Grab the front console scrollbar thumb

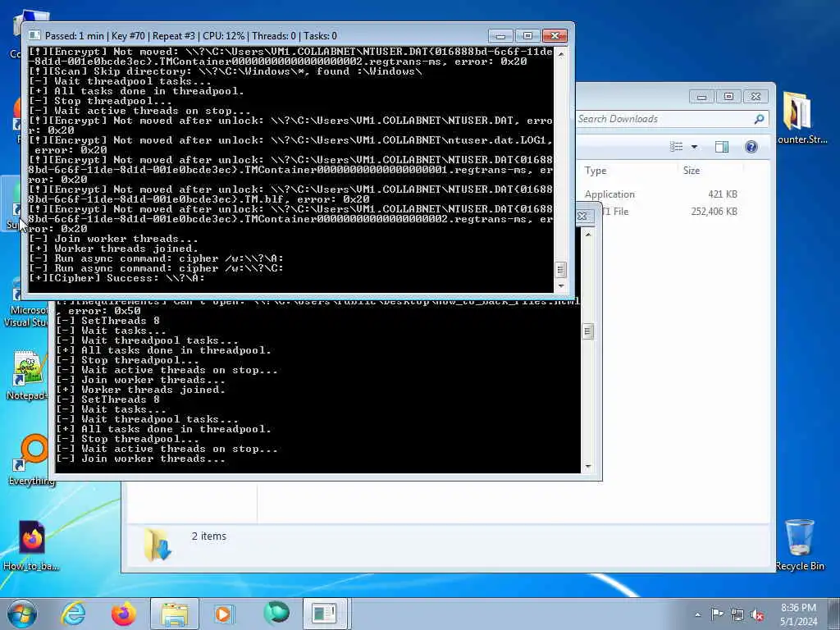560,269
